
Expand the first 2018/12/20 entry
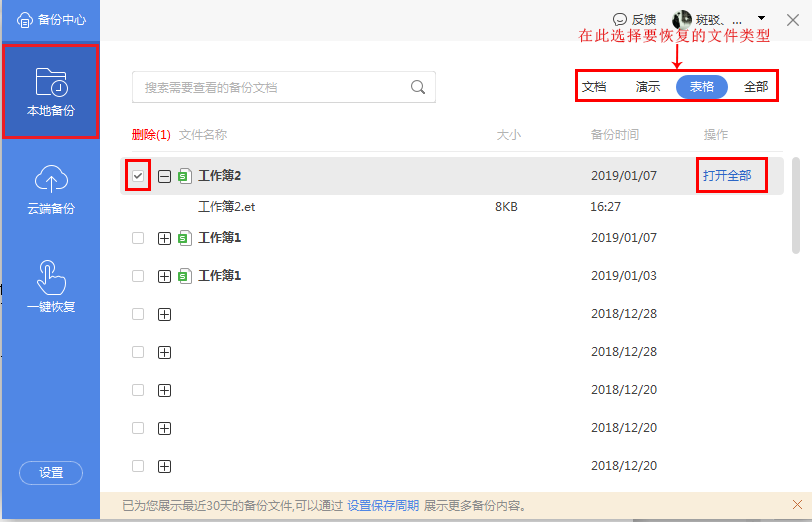[164, 390]
